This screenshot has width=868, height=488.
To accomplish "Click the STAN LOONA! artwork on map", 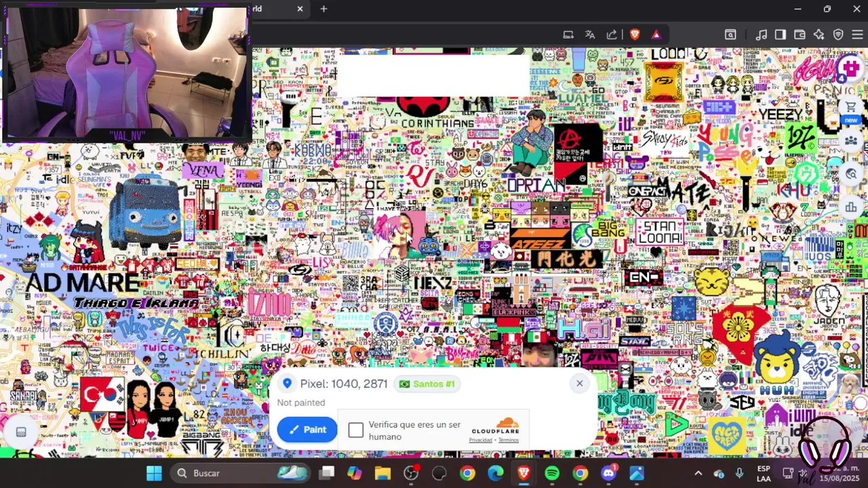I will pos(659,232).
